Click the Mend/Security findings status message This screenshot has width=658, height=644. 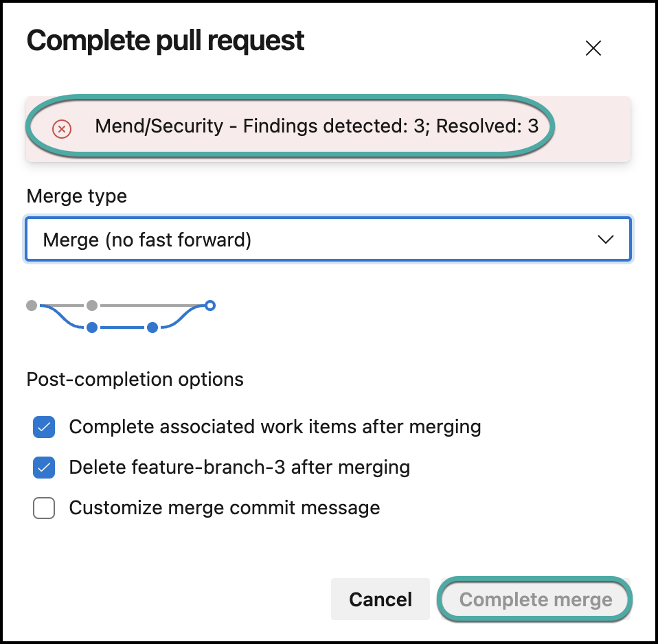click(316, 127)
